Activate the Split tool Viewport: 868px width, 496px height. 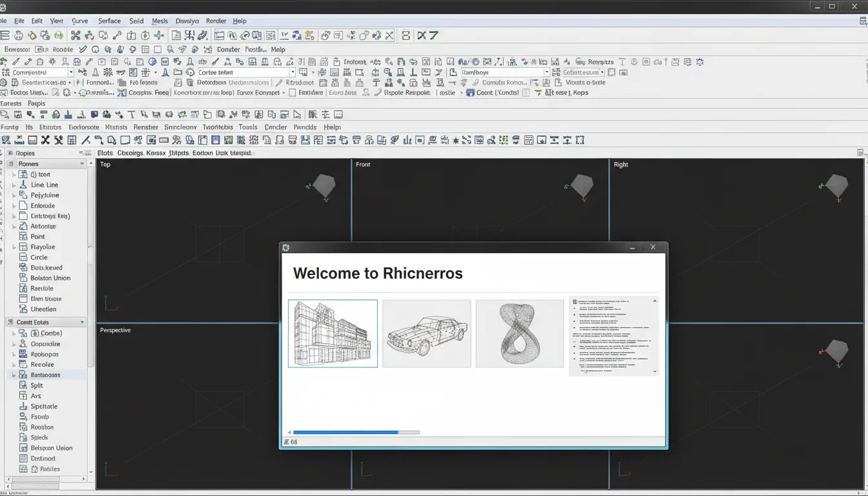[37, 384]
